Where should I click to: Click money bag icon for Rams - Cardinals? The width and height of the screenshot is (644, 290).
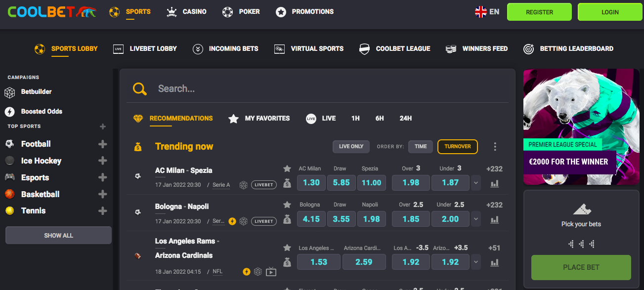(x=287, y=262)
